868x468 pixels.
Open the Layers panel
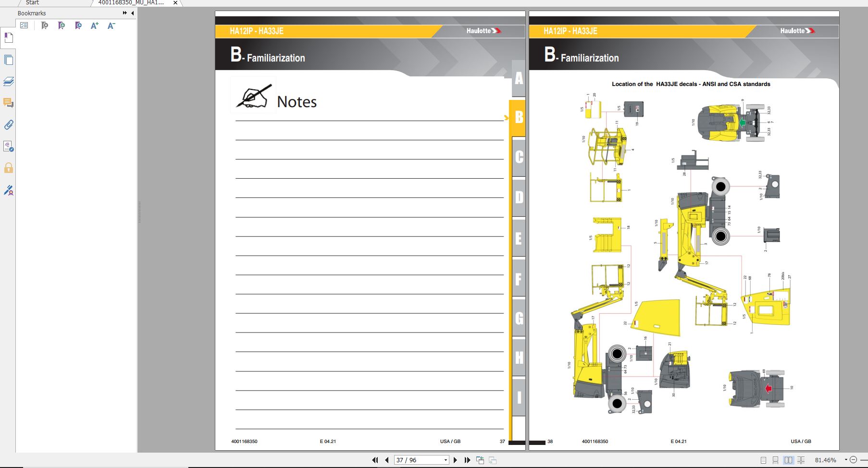click(x=9, y=81)
